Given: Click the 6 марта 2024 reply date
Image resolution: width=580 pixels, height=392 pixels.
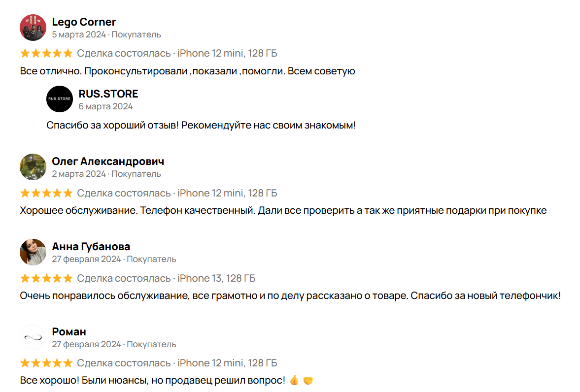Looking at the screenshot, I should [105, 106].
